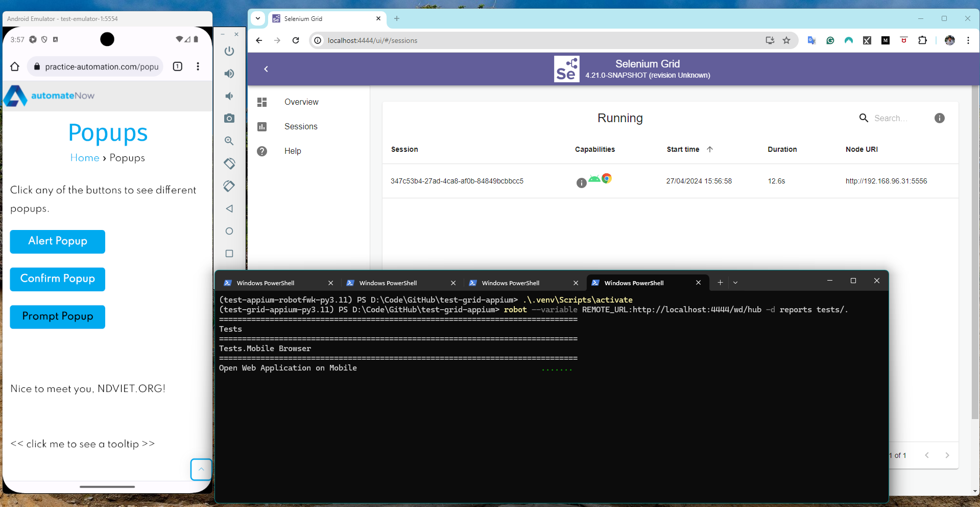The height and width of the screenshot is (507, 980).
Task: Tap the mobile Chrome home icon
Action: [15, 66]
